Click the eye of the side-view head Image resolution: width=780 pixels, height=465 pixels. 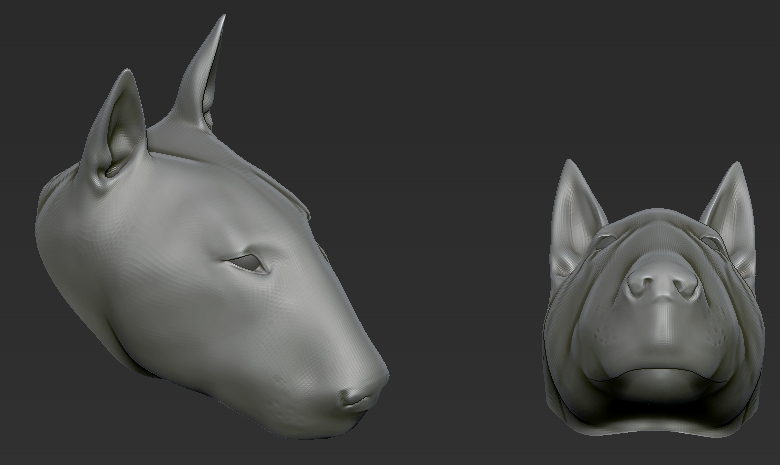pos(248,263)
